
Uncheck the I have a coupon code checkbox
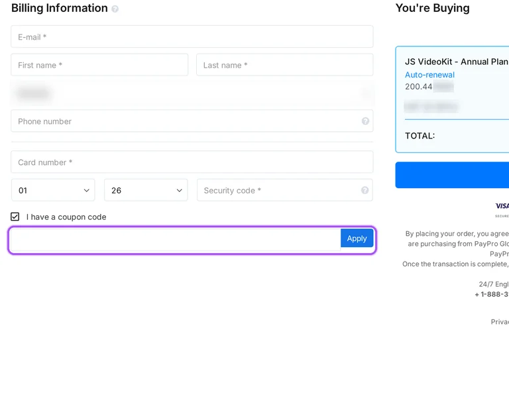pos(15,217)
